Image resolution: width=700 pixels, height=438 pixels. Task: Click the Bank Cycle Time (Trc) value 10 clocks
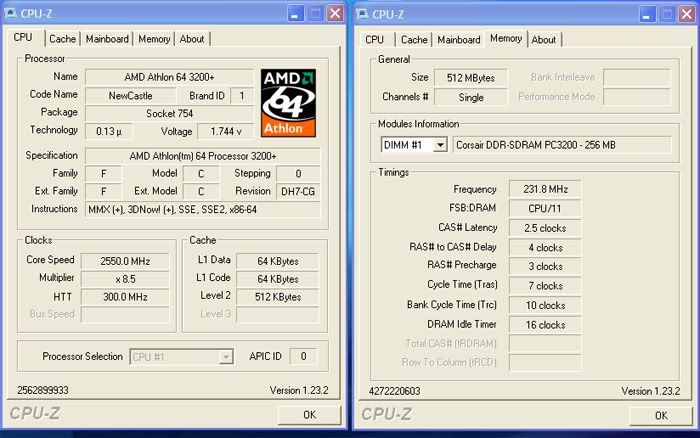point(545,305)
